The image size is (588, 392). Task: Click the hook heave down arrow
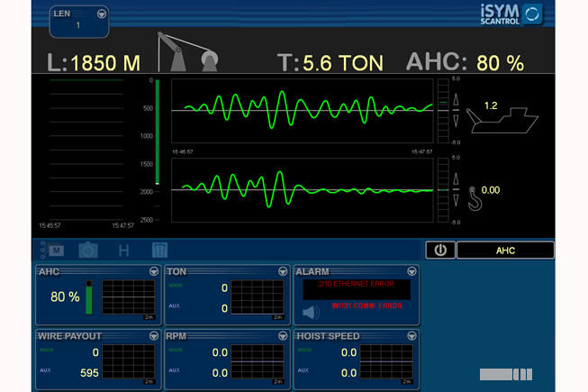(x=456, y=200)
